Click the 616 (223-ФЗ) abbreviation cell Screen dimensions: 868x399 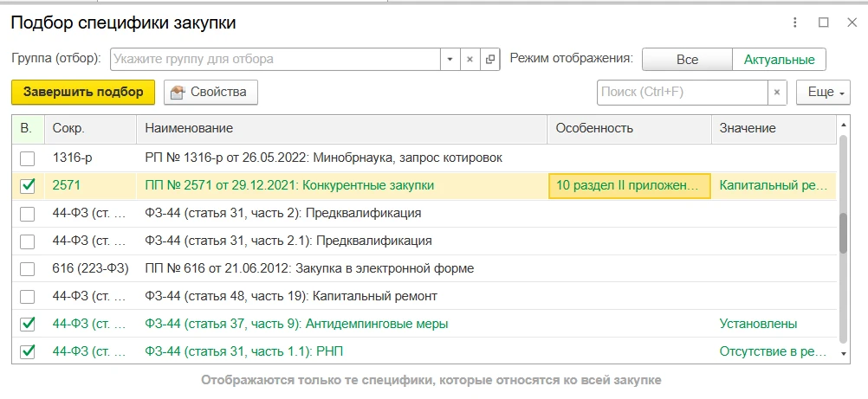91,269
